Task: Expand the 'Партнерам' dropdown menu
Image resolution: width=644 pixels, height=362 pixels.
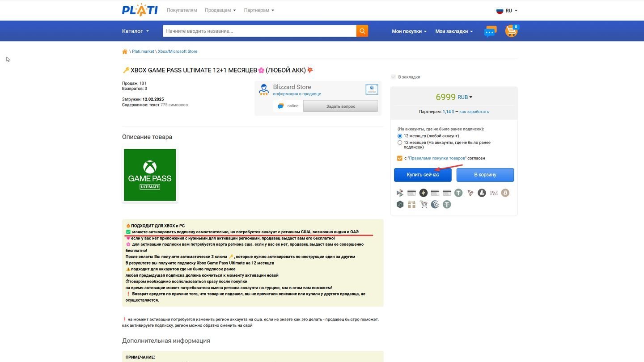Action: (259, 10)
